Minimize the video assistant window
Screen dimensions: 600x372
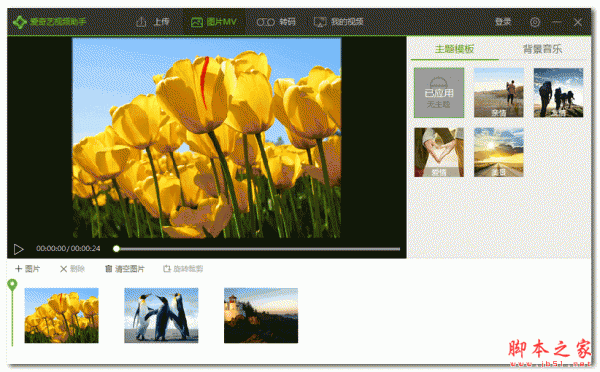[x=557, y=22]
